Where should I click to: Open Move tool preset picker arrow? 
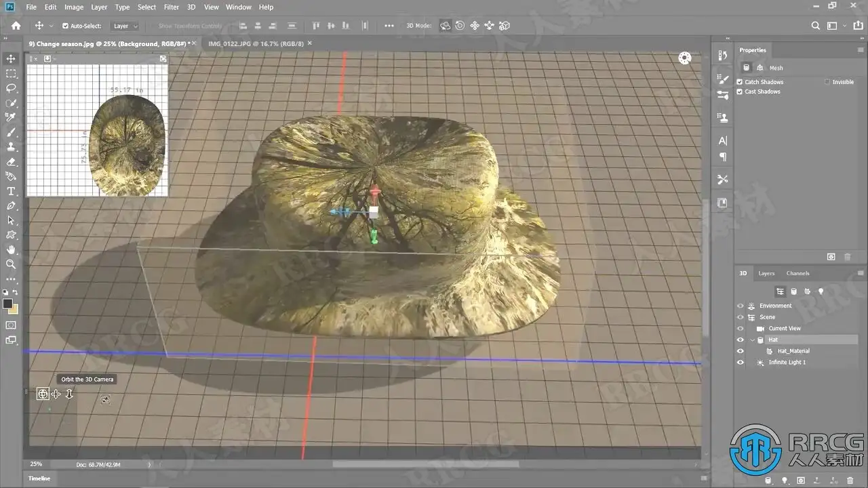pyautogui.click(x=51, y=26)
